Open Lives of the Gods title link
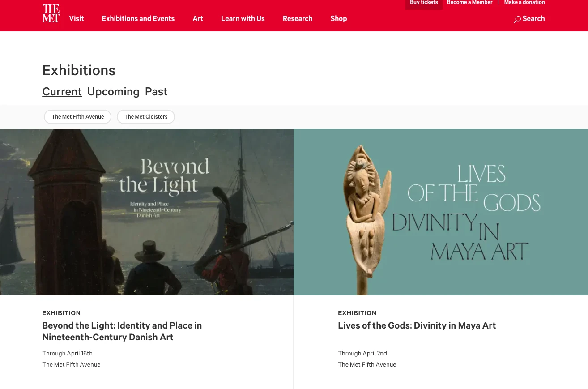 (x=417, y=325)
